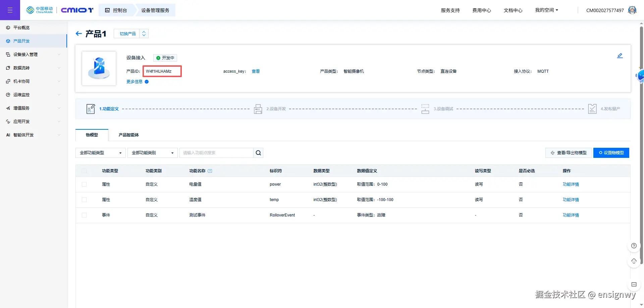
Task: Click the 设备开发 step icon
Action: point(258,109)
